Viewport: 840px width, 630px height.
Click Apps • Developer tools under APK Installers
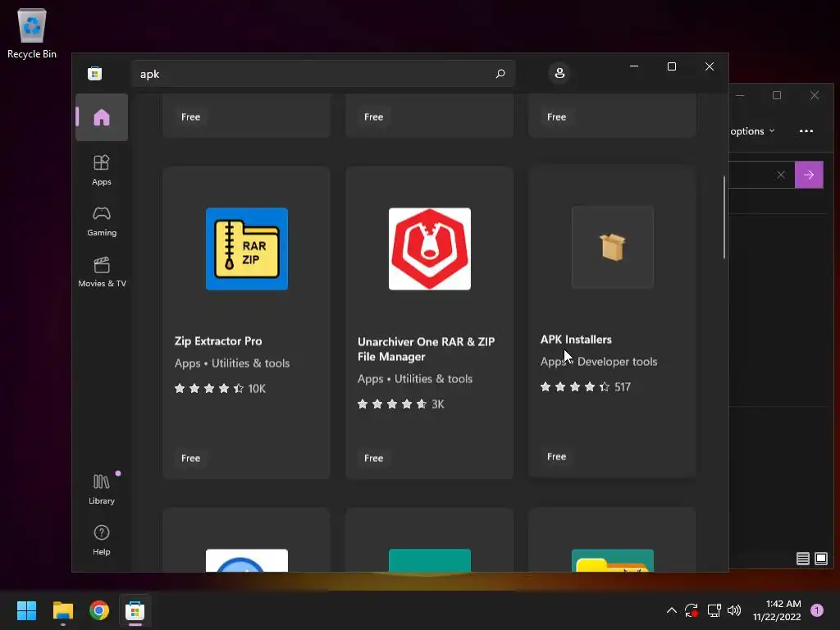pyautogui.click(x=598, y=362)
